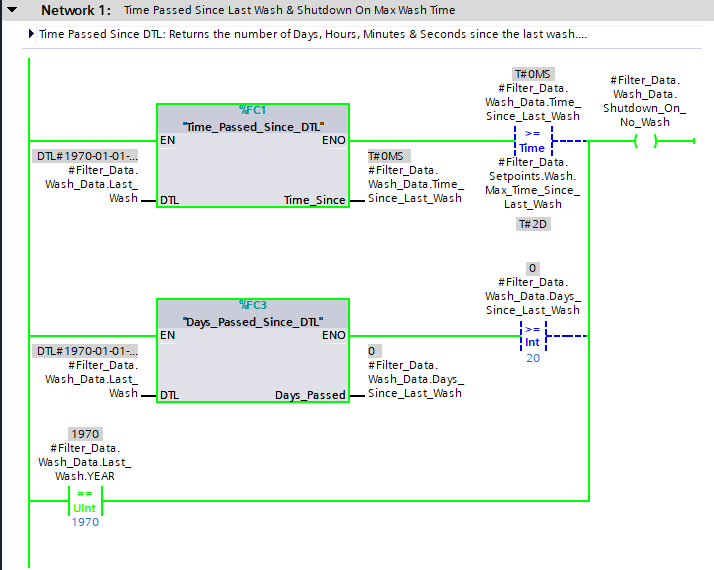Select the >= Time comparator contact
714x570 pixels.
[x=532, y=141]
